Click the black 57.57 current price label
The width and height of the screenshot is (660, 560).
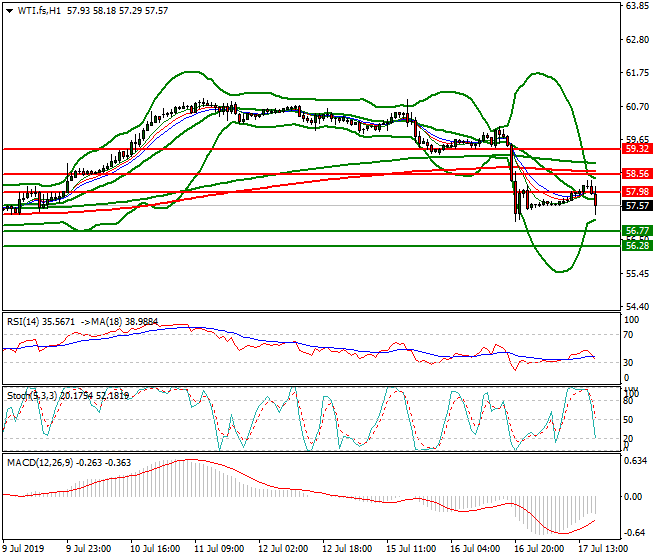(637, 205)
